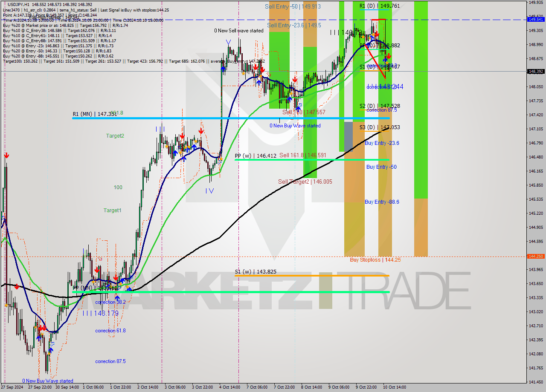Viewport: 546px width, 392px height.
Task: Select the '3 Oct 22:00' time axis label
Action: click(x=202, y=387)
